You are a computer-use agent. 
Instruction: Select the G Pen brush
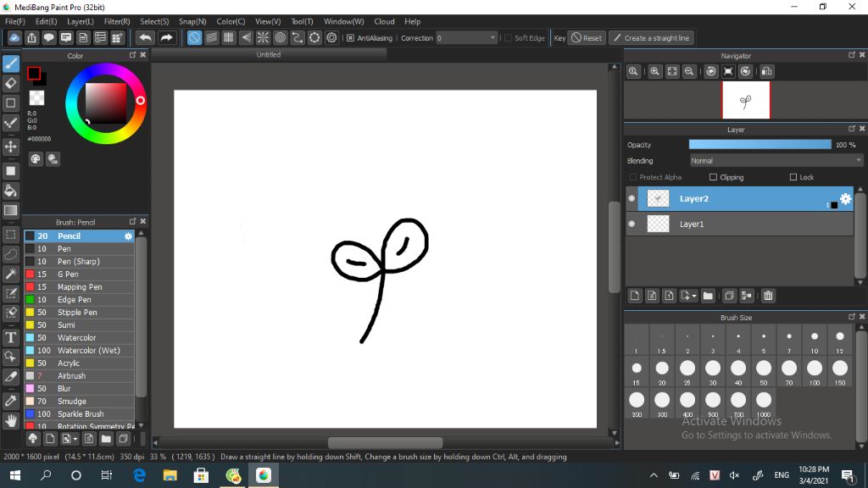79,274
